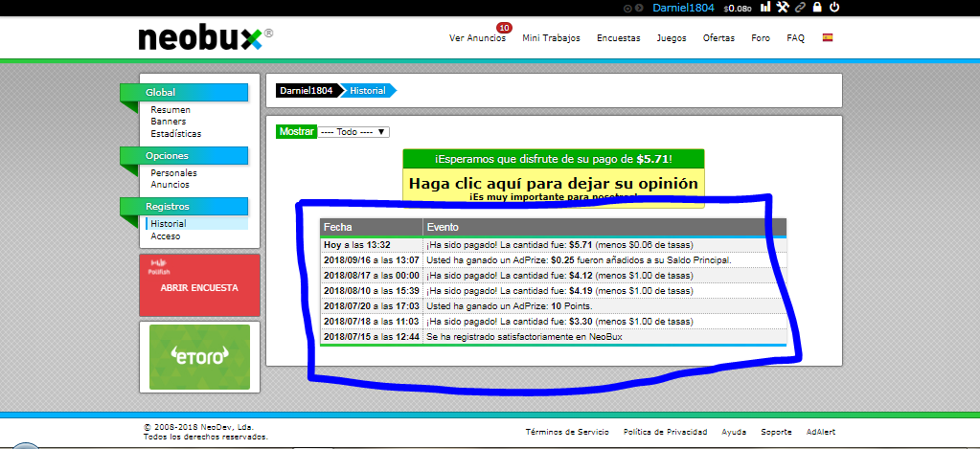Select Historial in Registros
Image resolution: width=980 pixels, height=449 pixels.
tap(197, 224)
